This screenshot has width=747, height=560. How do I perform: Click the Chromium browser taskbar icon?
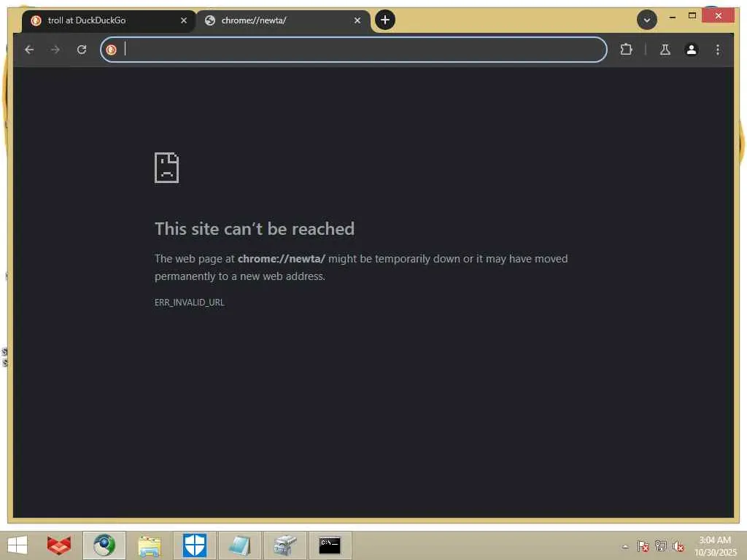click(104, 545)
